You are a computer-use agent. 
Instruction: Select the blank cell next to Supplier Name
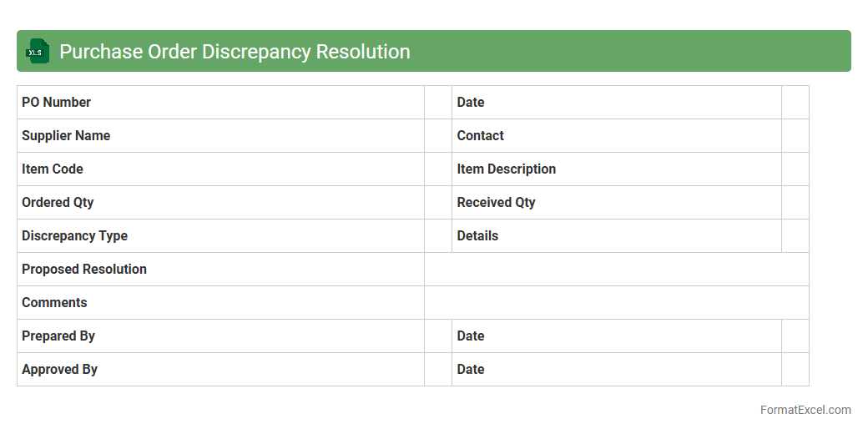(x=438, y=136)
